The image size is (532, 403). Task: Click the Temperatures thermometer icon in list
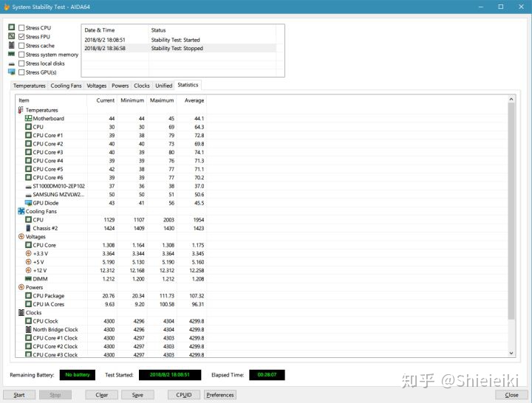click(21, 110)
